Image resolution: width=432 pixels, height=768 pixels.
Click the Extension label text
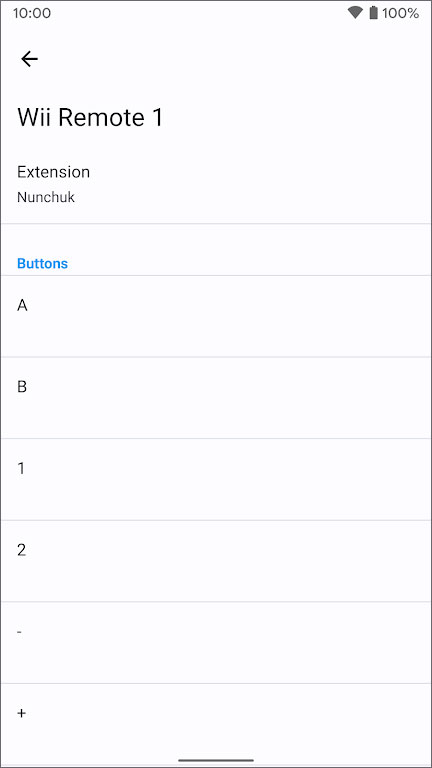click(x=53, y=172)
